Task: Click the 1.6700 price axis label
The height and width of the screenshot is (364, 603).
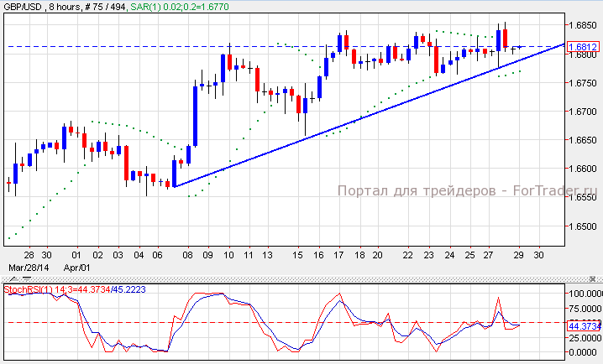Action: [583, 112]
